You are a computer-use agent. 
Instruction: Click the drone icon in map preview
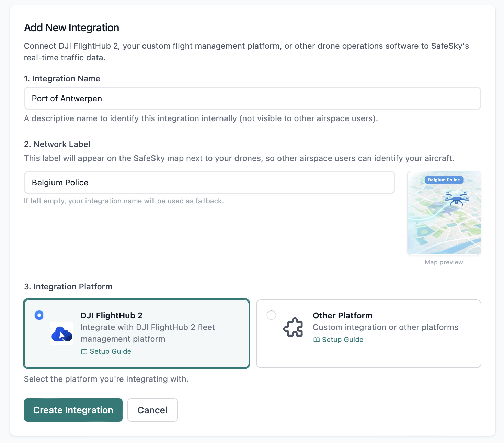click(457, 198)
